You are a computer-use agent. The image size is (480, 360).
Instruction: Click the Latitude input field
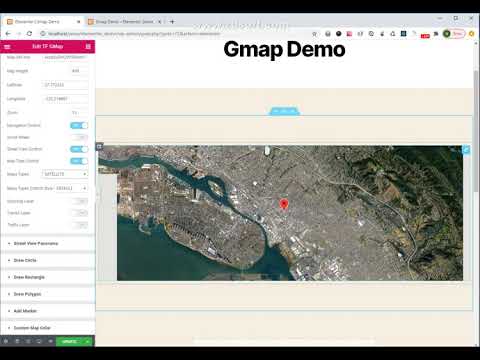[65, 85]
